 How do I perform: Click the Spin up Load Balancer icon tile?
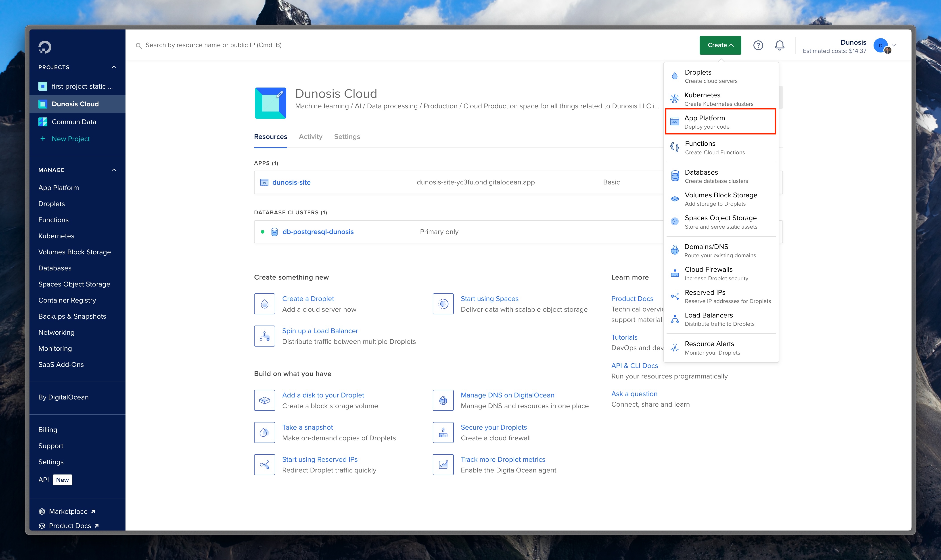264,336
